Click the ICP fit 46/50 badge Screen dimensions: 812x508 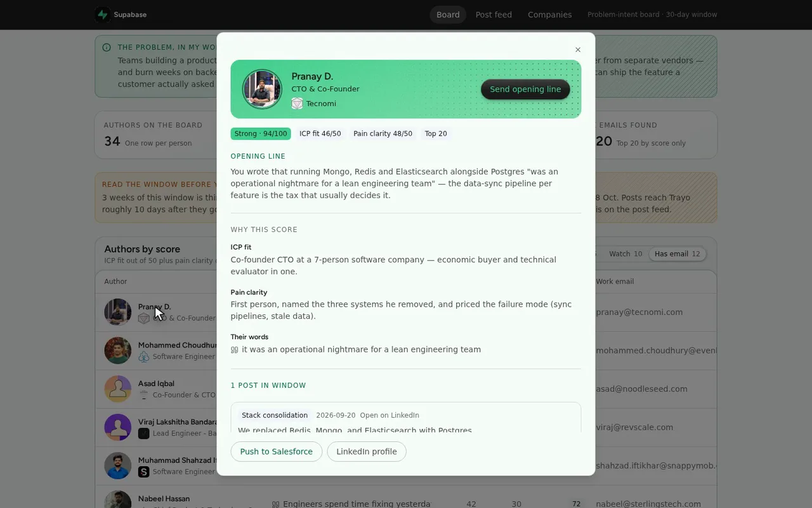coord(320,133)
